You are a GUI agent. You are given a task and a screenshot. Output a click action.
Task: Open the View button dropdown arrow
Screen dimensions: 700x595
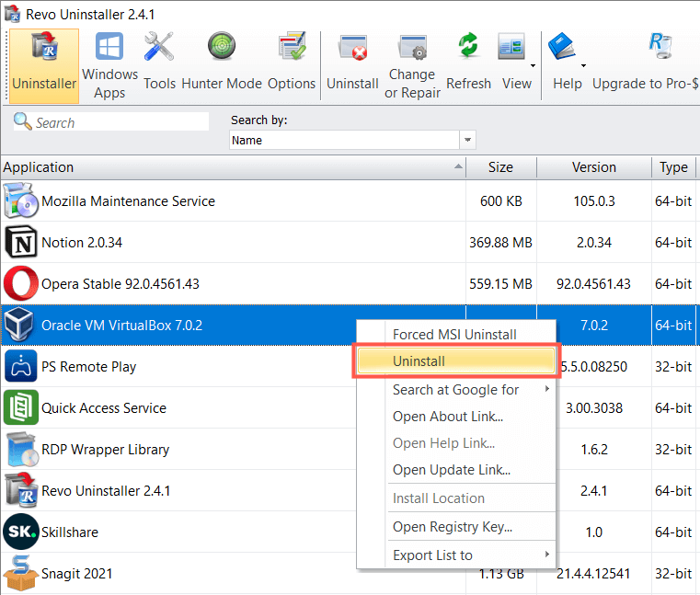pos(533,66)
